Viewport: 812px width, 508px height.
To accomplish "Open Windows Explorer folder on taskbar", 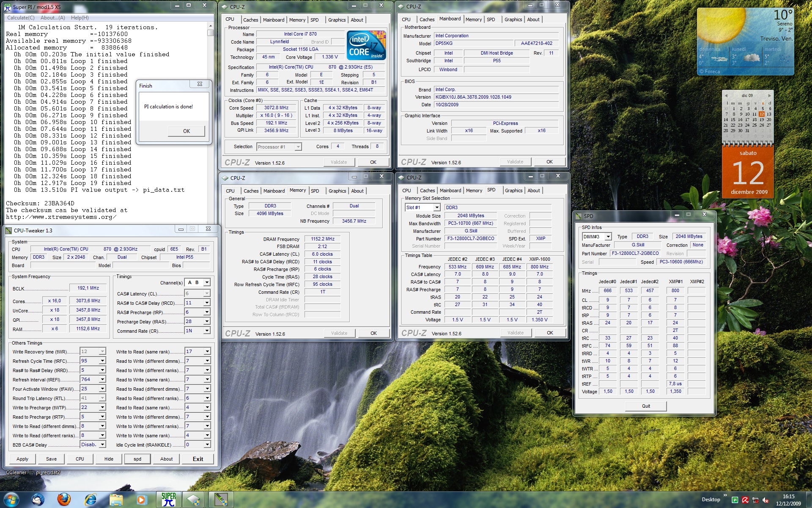I will coord(116,499).
